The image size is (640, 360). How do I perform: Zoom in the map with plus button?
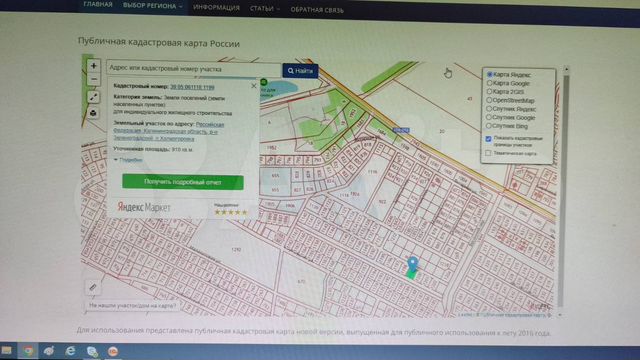coord(93,66)
